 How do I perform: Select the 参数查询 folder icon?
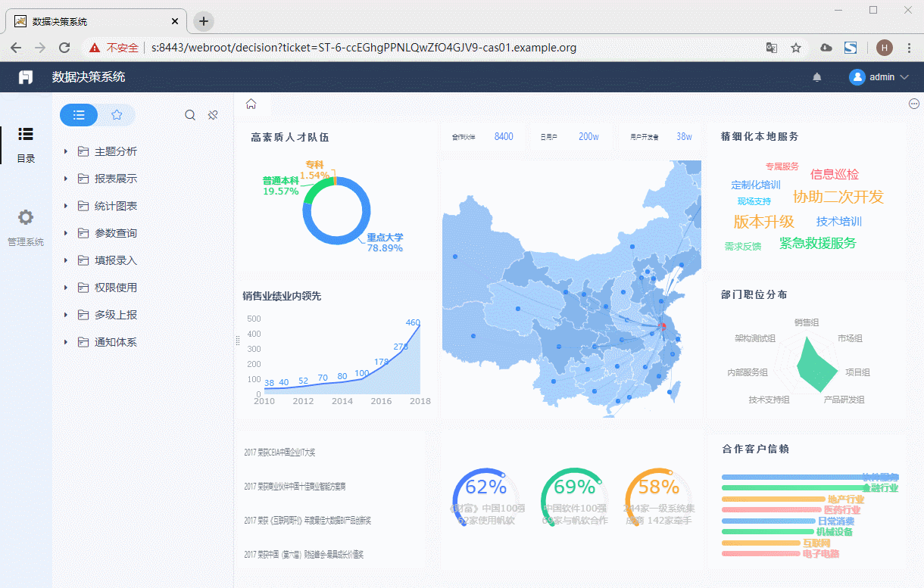tap(83, 233)
